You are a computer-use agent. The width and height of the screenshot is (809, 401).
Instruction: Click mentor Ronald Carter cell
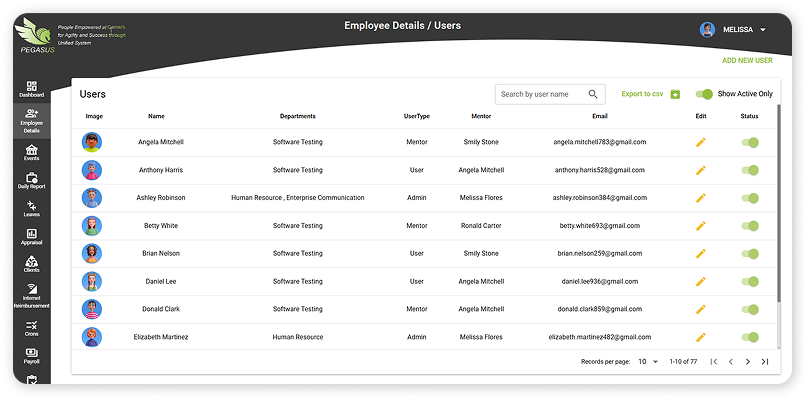click(x=481, y=226)
